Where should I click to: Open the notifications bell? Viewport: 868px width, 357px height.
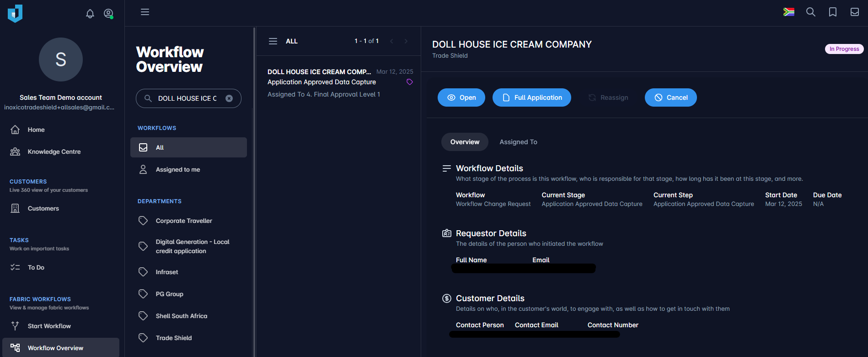90,14
